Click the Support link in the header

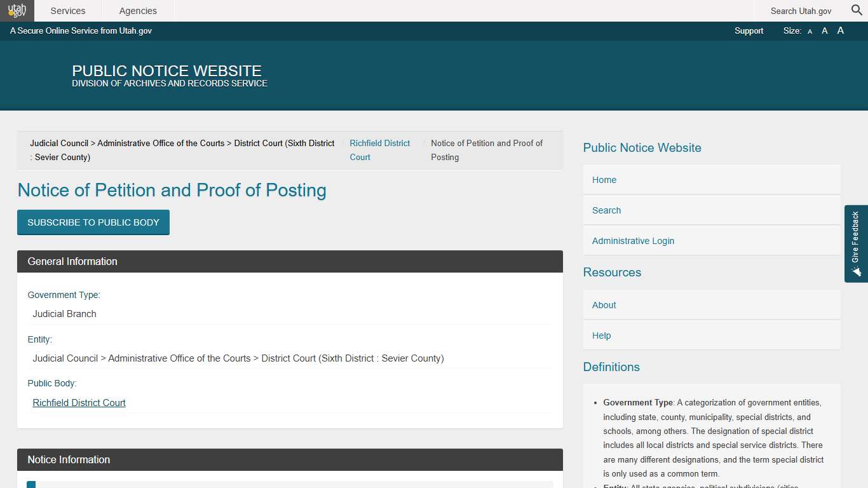749,30
